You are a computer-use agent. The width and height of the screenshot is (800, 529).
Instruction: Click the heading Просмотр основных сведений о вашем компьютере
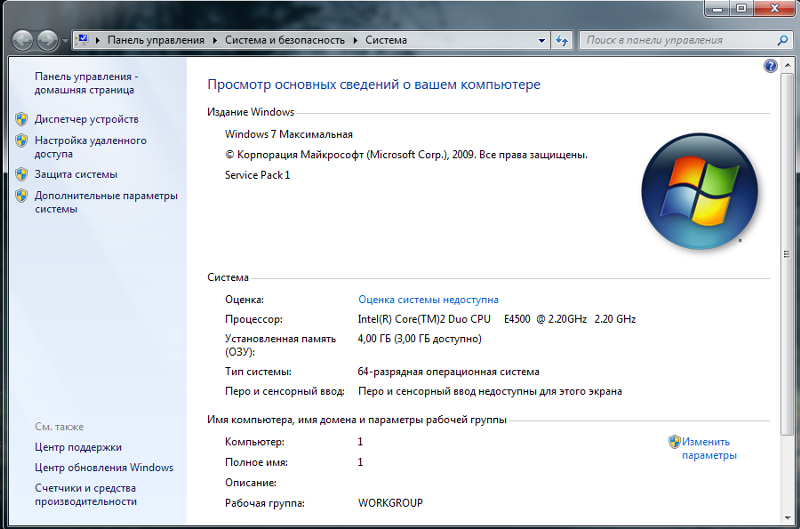pos(374,85)
